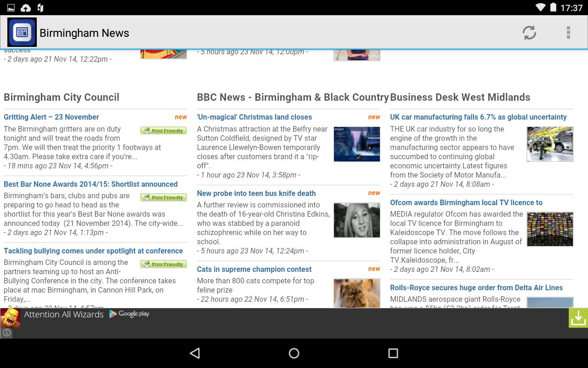588x368 pixels.
Task: Tap the ad info icon
Action: click(6, 333)
